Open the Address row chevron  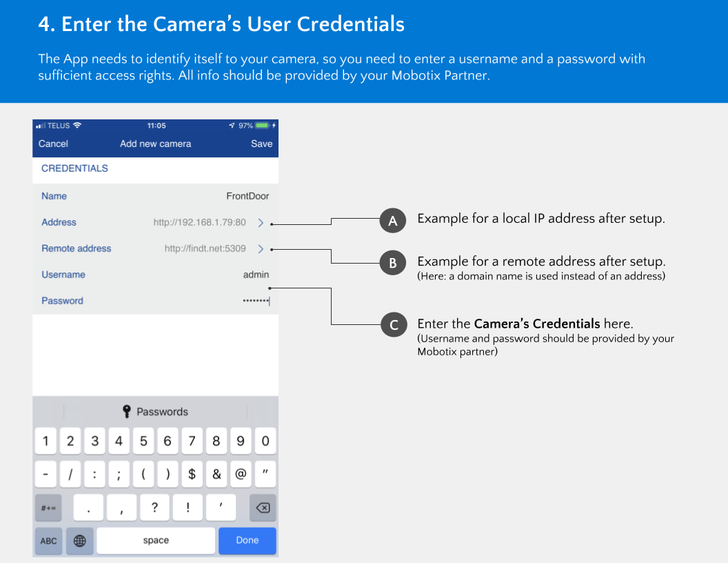click(x=261, y=222)
